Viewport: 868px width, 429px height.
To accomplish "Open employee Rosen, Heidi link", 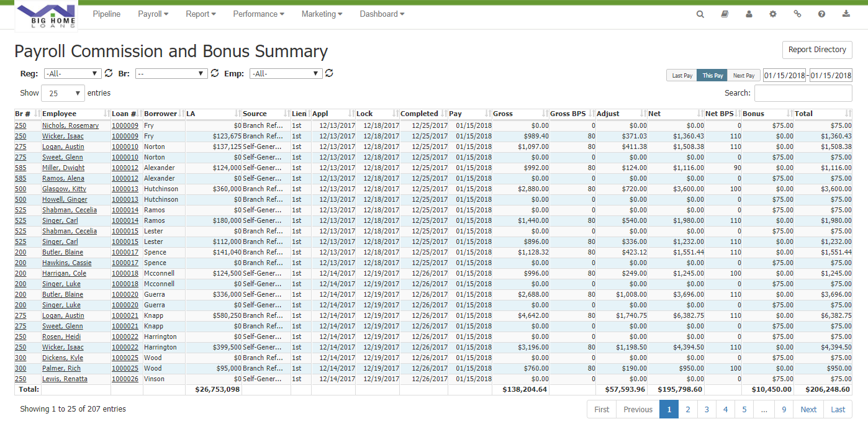I will (x=63, y=337).
